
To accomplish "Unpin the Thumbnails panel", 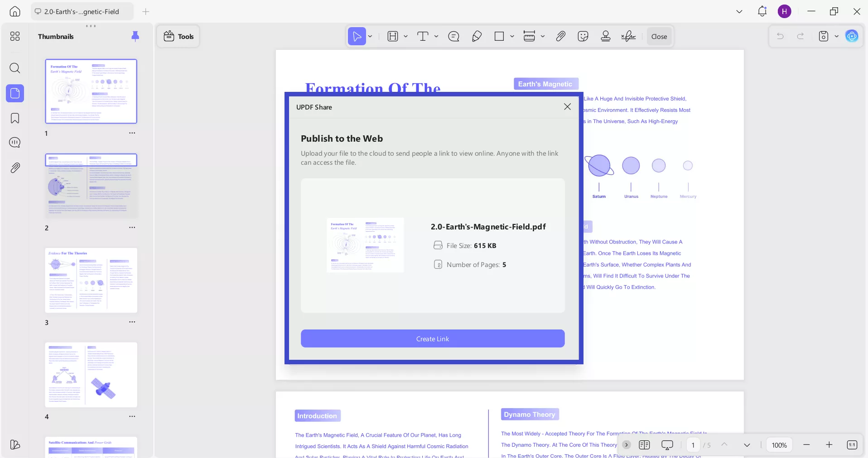I will (135, 36).
